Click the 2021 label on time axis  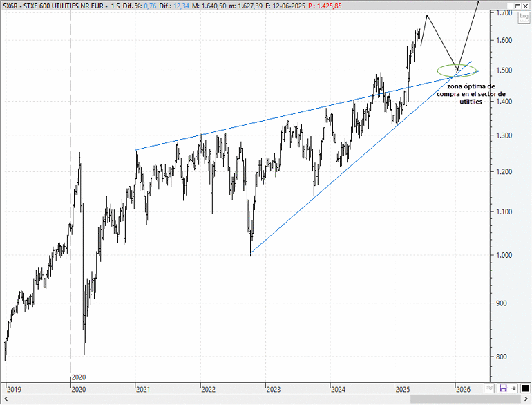143,389
